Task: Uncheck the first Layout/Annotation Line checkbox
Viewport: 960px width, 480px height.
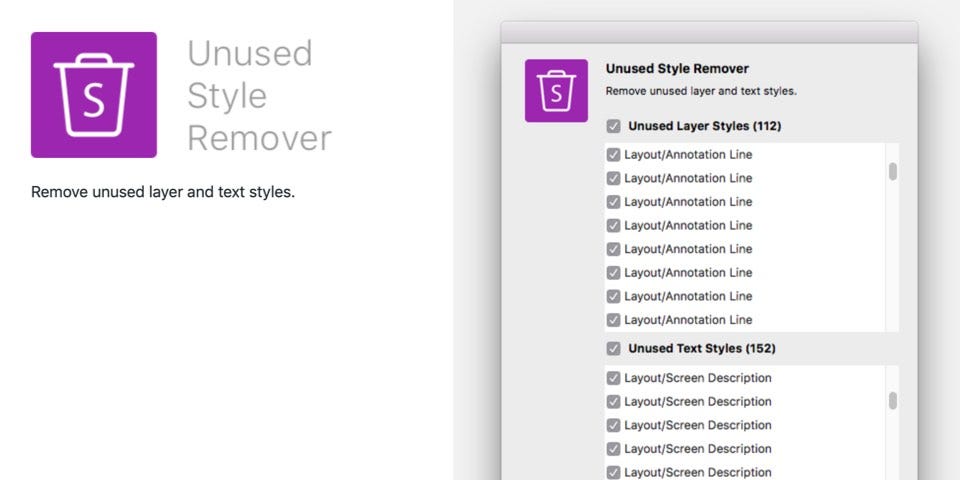Action: [x=613, y=155]
